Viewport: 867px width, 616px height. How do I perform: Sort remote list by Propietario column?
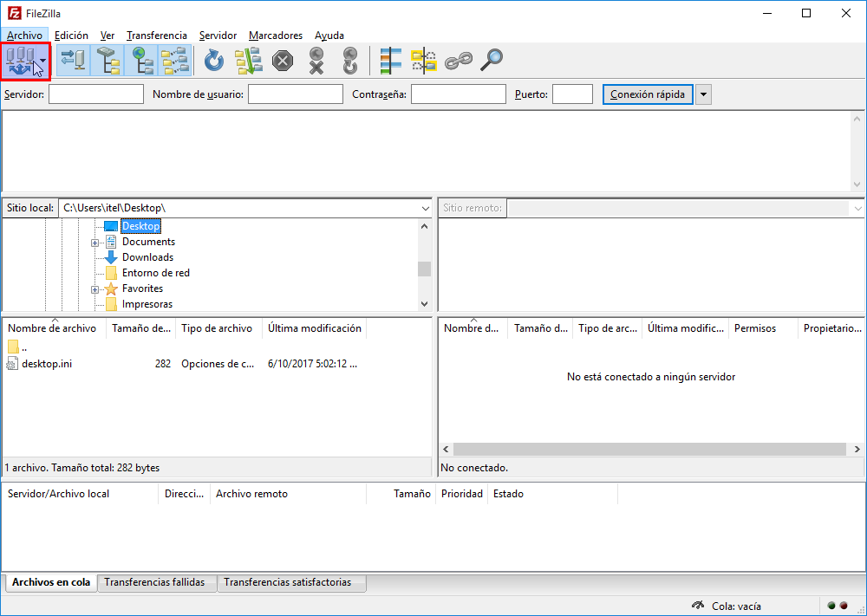click(831, 328)
